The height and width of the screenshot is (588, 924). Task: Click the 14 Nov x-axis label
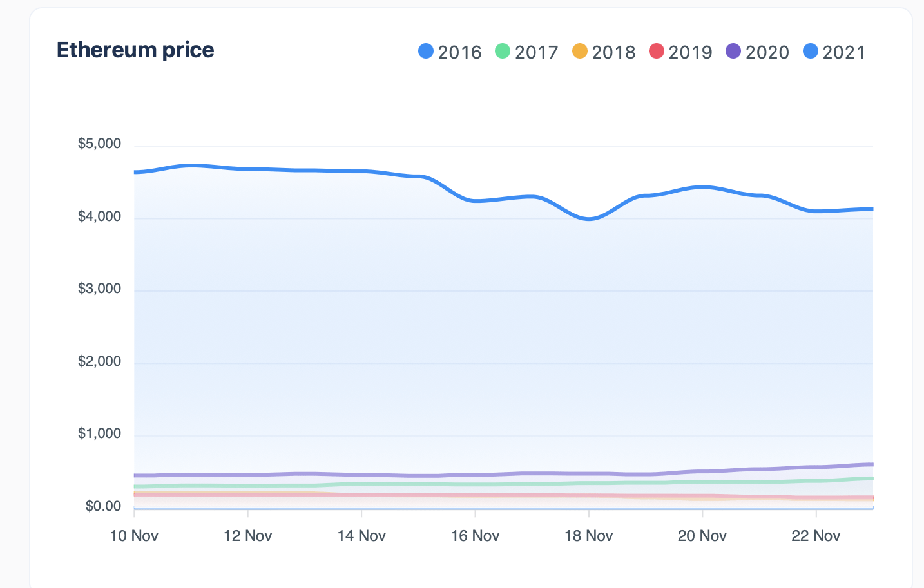[361, 536]
